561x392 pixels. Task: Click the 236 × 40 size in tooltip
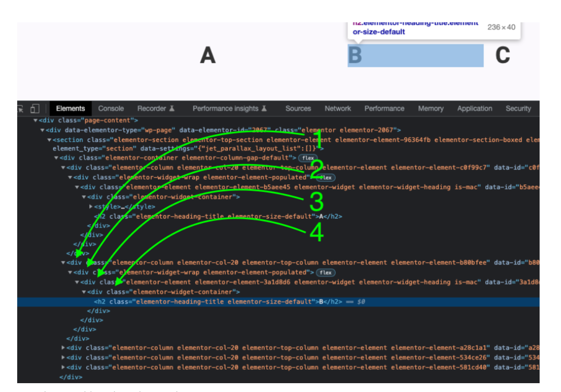pos(501,27)
